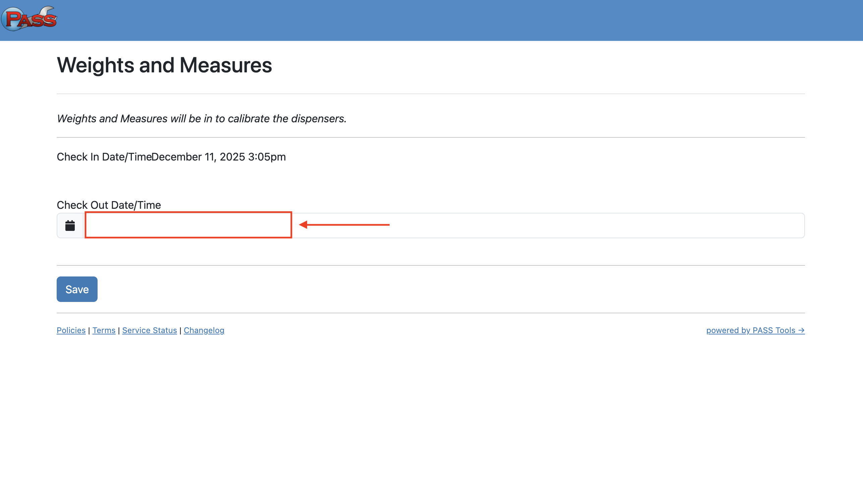This screenshot has width=863, height=504.
Task: Visit the Service Status page
Action: point(149,330)
